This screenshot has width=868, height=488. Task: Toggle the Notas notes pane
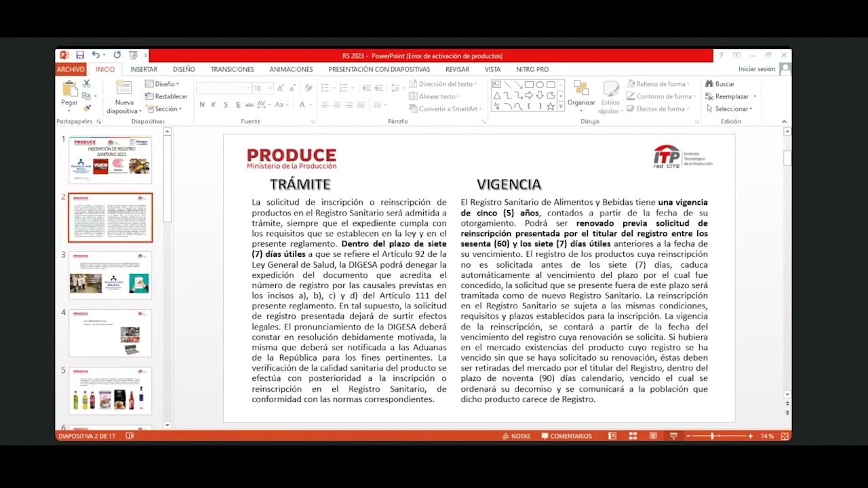(x=516, y=436)
